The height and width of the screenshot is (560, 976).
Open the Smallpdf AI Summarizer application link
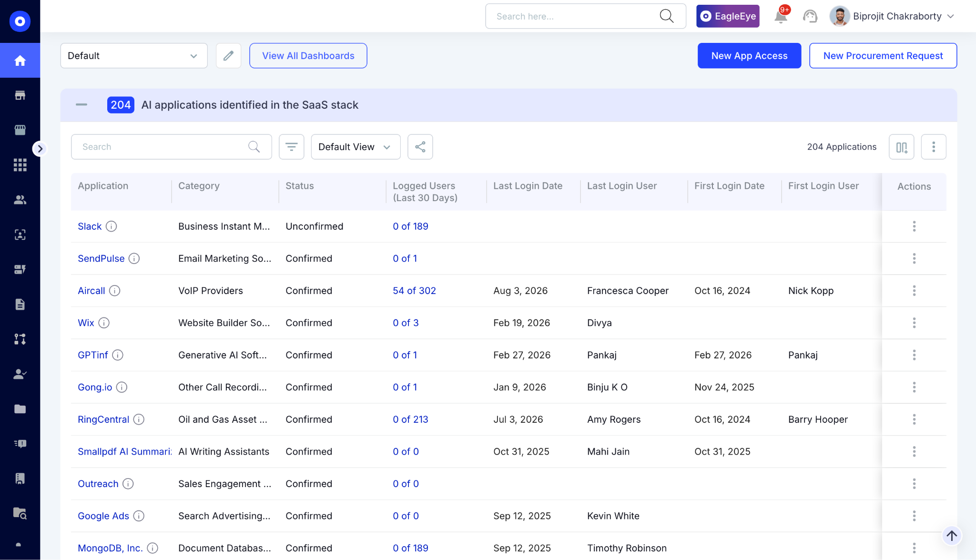pos(124,451)
